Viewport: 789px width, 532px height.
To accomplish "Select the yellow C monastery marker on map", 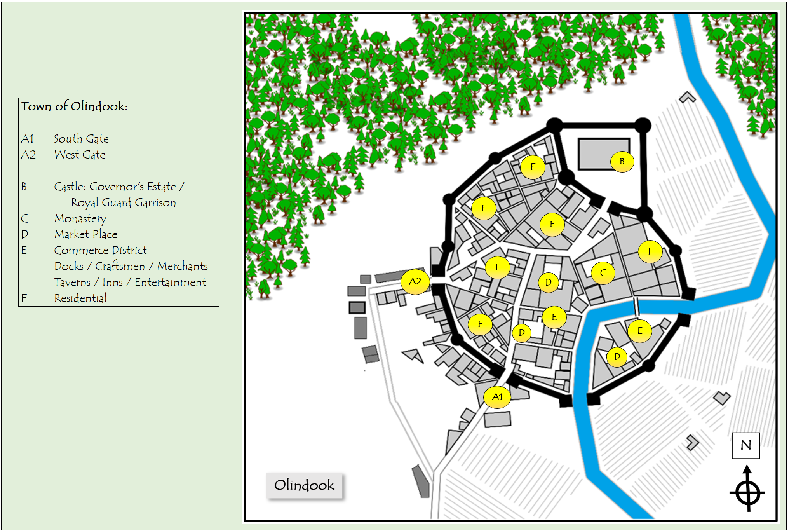I will [x=603, y=273].
